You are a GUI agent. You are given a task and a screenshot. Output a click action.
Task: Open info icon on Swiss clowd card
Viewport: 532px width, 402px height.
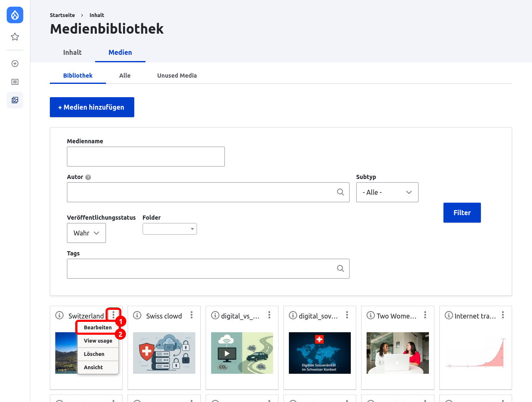point(137,315)
